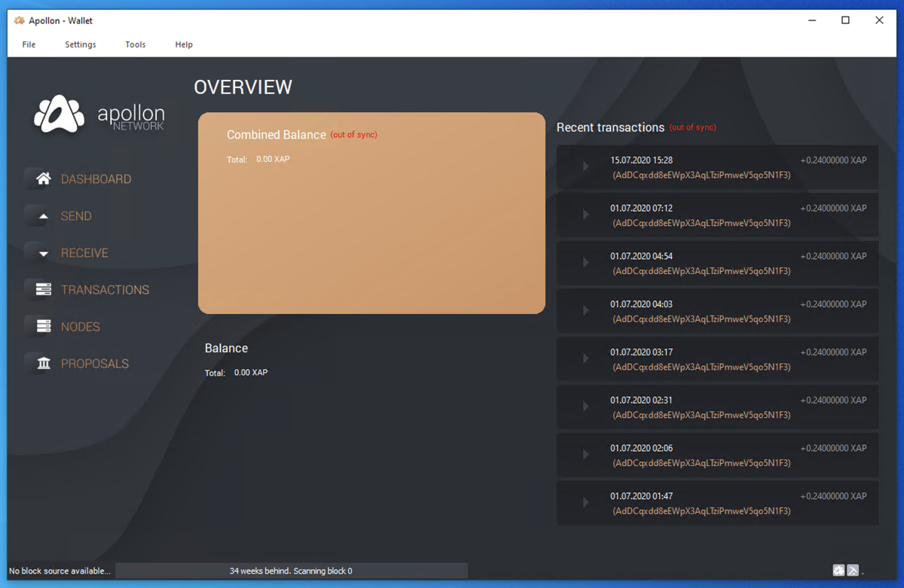Click the Combined Balance card
Viewport: 904px width, 588px height.
(x=371, y=213)
